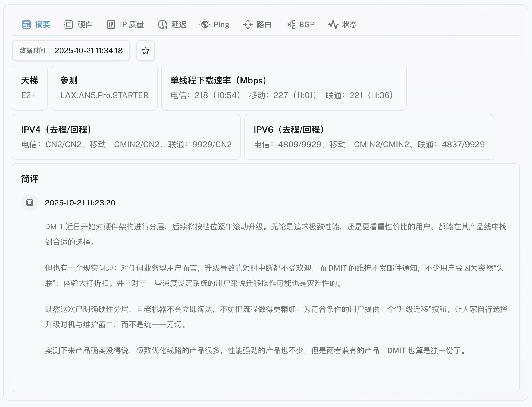Click the Ping globe icon
Image resolution: width=532 pixels, height=407 pixels.
pyautogui.click(x=205, y=24)
